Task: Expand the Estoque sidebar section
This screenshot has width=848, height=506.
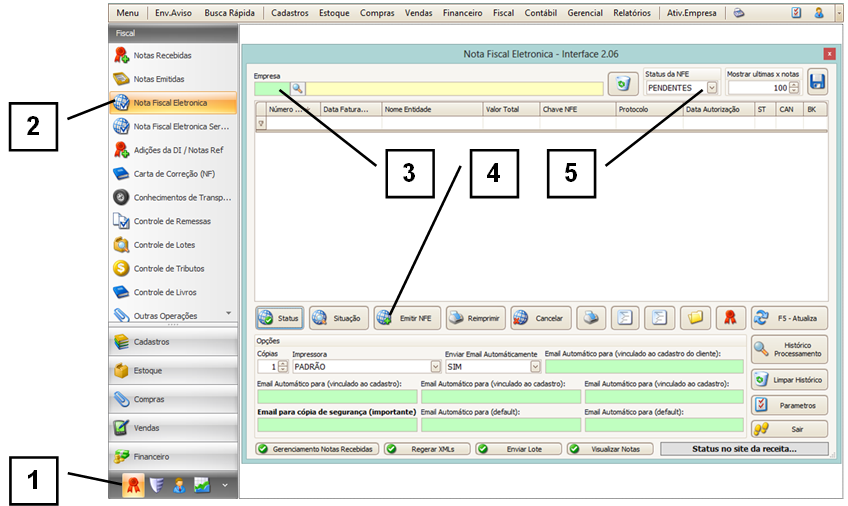Action: click(x=172, y=370)
